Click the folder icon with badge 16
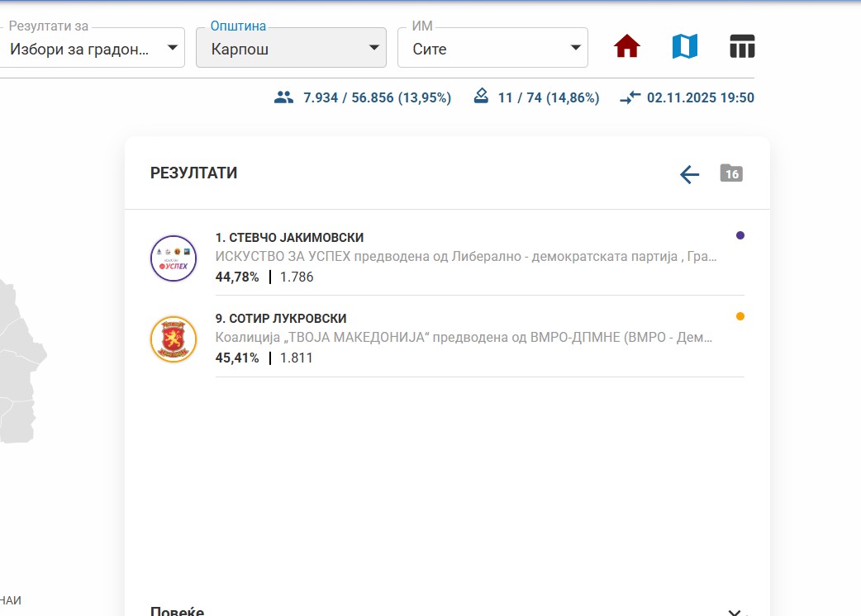861x616 pixels. (x=731, y=173)
